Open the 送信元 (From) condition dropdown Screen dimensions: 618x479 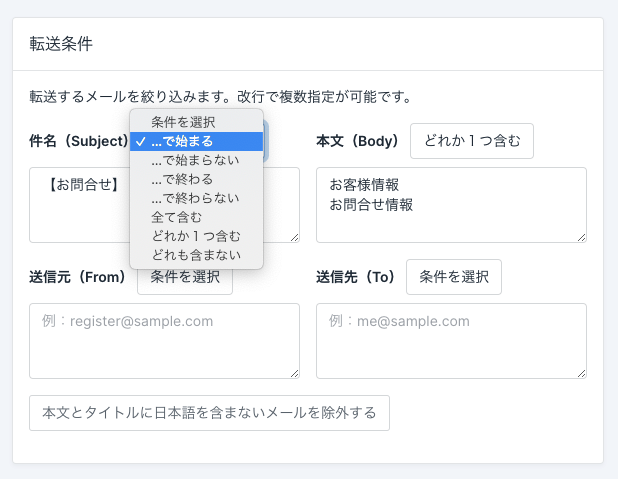click(x=185, y=281)
